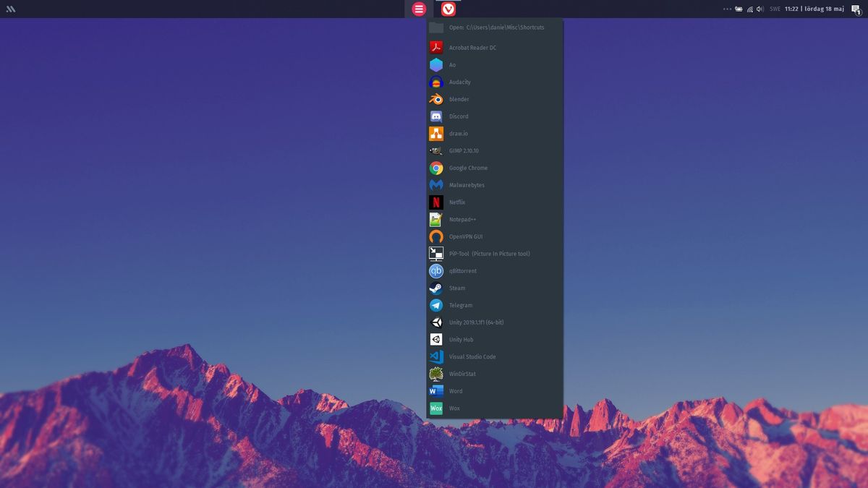Open the volume control
This screenshot has width=868, height=488.
[759, 9]
